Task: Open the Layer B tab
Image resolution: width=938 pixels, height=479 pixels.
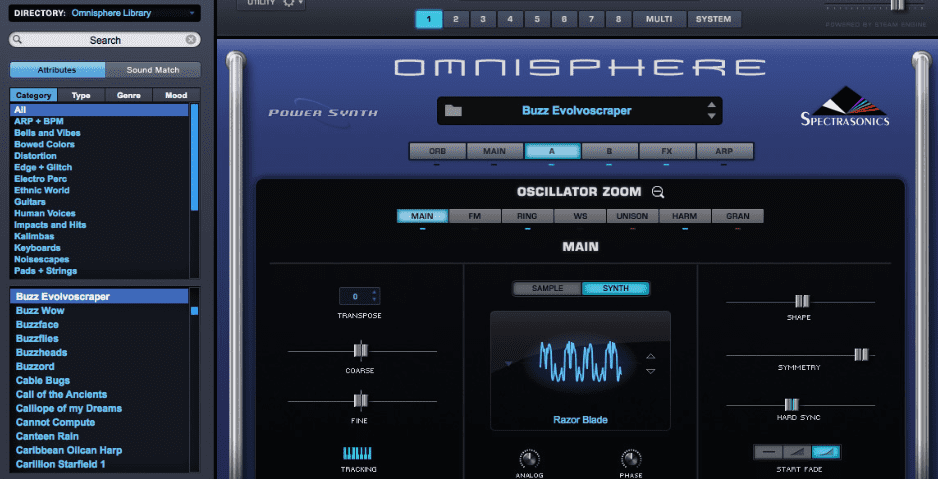Action: 610,151
